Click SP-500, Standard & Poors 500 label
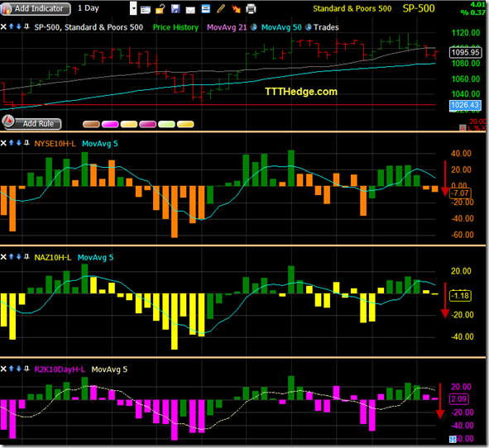 tap(89, 27)
